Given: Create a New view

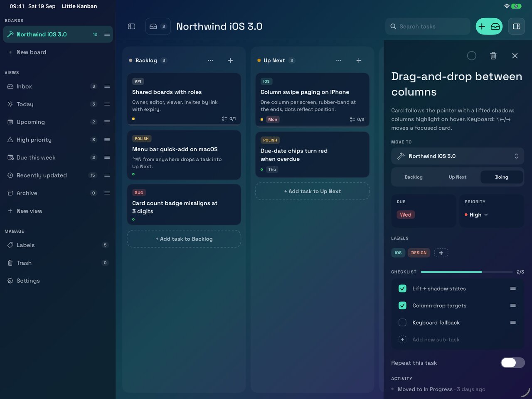Looking at the screenshot, I should click(58, 211).
